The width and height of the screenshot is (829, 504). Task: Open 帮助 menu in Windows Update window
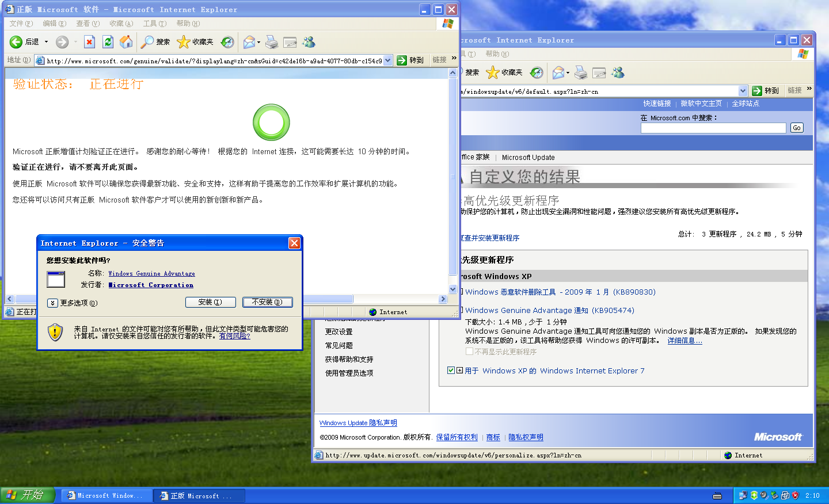click(x=497, y=54)
